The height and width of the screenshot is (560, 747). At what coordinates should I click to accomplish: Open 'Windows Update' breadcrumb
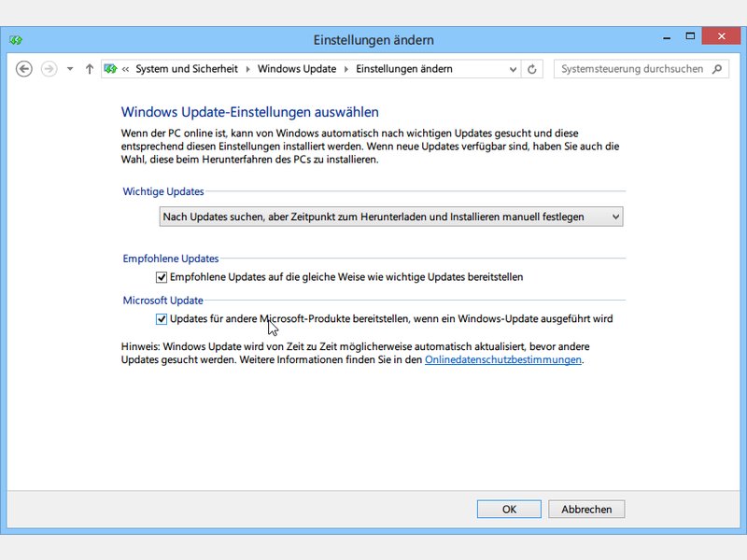[x=297, y=69]
